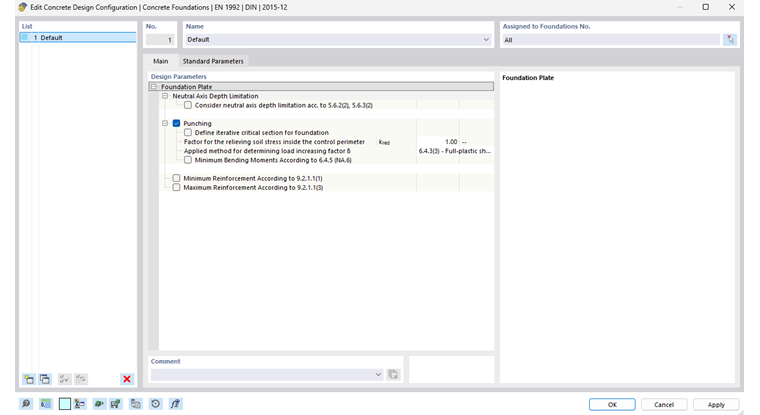The height and width of the screenshot is (415, 760).
Task: Check Maximum Reinforcement According to 9.2.1.1(3)
Action: [x=176, y=188]
